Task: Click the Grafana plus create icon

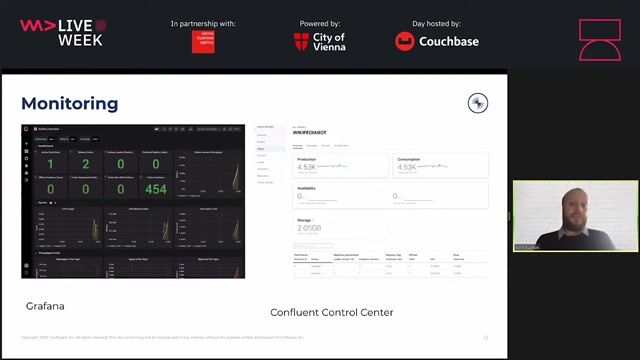Action: coord(27,144)
